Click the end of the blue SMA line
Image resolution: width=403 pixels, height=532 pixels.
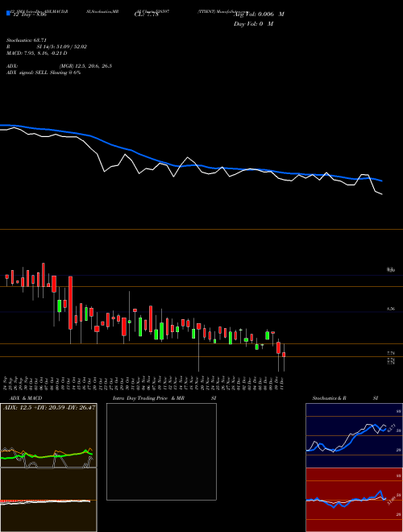point(382,181)
